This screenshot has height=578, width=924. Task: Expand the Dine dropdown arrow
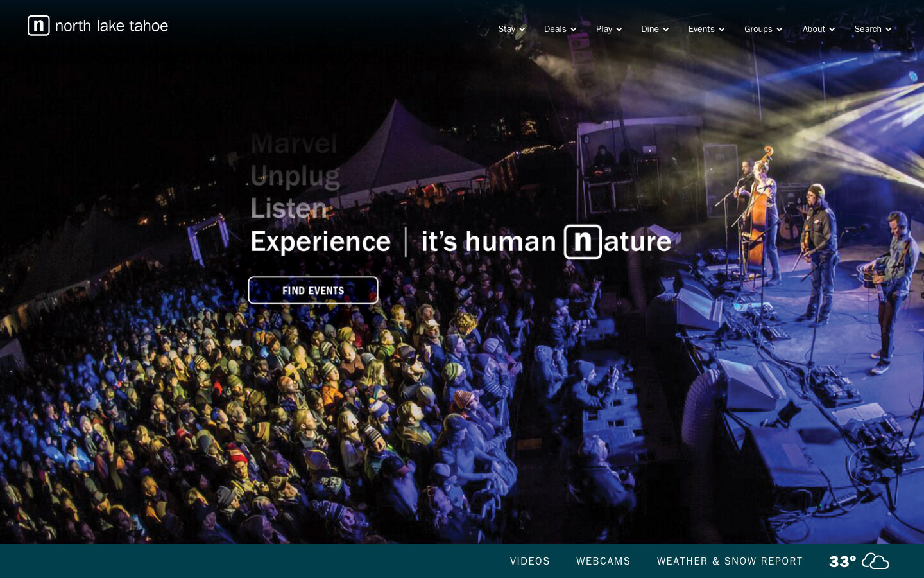[x=665, y=30]
